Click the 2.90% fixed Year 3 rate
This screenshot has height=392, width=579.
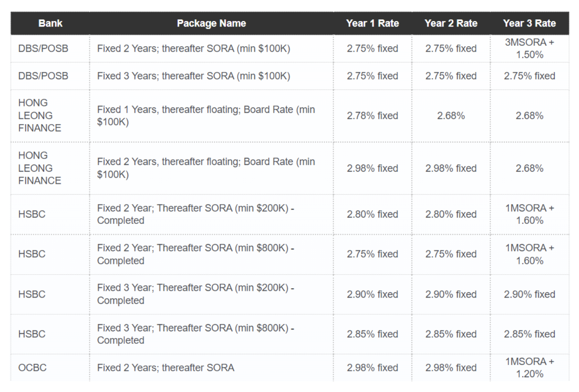click(529, 294)
